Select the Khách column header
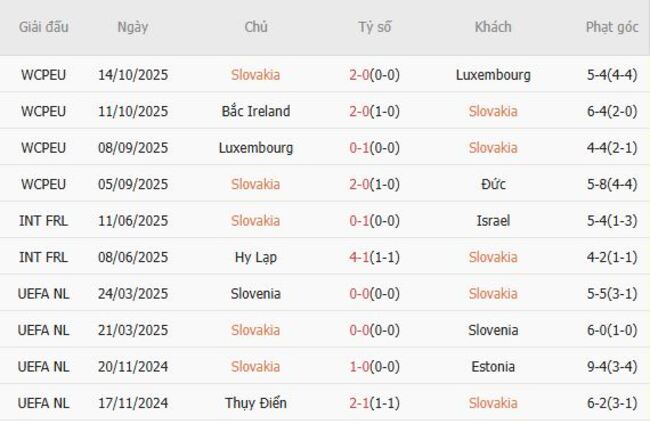Screen dimensions: 650x424 click(493, 27)
